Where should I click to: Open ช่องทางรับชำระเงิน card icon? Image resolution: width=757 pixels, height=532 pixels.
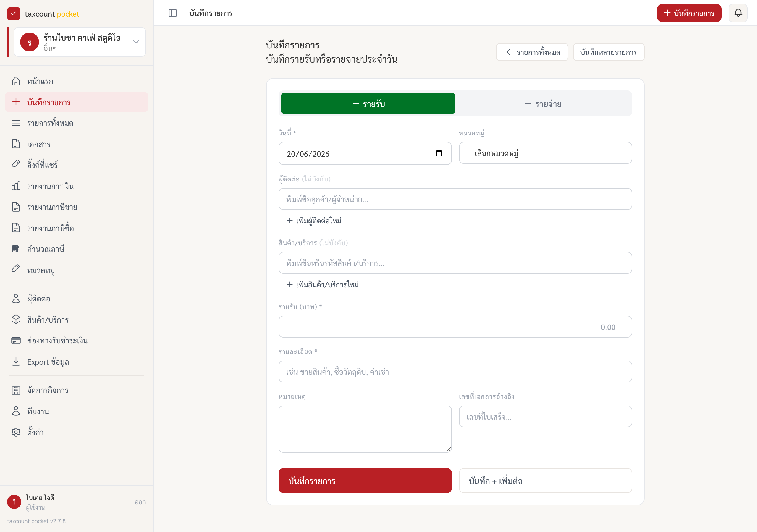16,340
